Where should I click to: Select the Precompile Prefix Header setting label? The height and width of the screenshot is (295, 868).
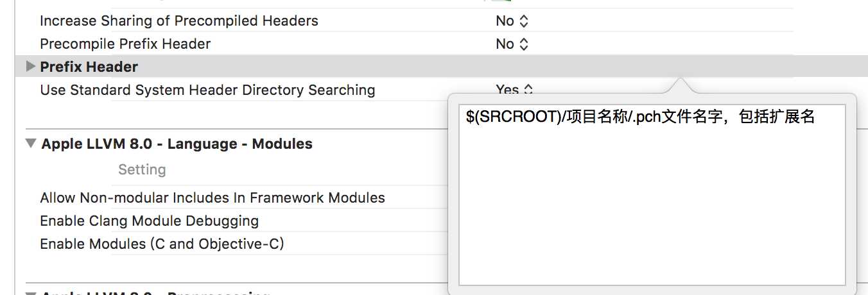pyautogui.click(x=125, y=44)
